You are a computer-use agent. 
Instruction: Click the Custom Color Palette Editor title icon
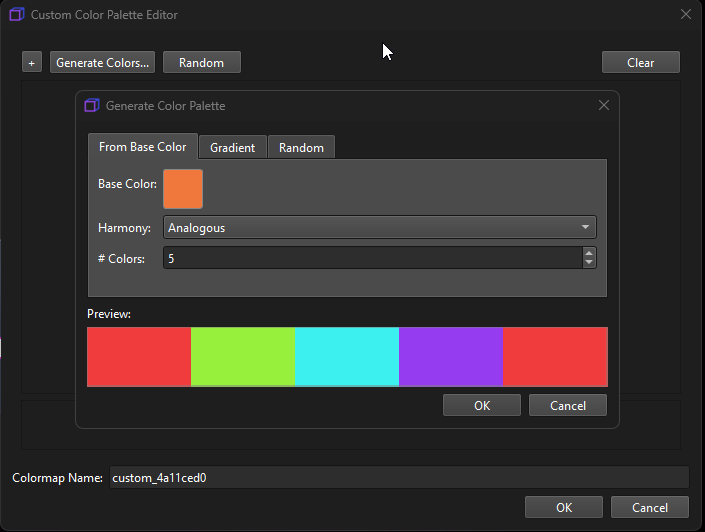click(17, 14)
